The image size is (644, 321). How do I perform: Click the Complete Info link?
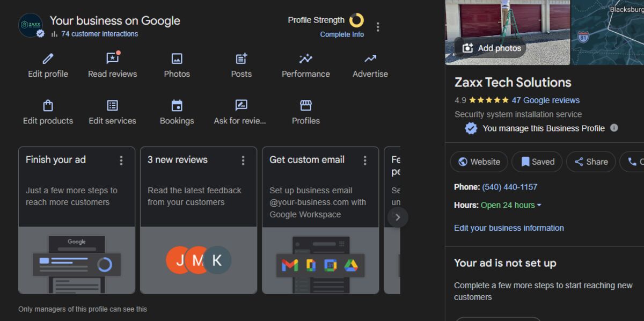[x=342, y=34]
